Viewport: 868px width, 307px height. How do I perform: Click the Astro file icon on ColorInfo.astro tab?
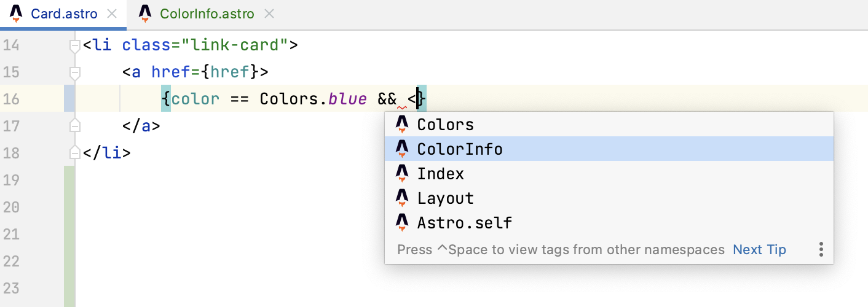[x=145, y=14]
